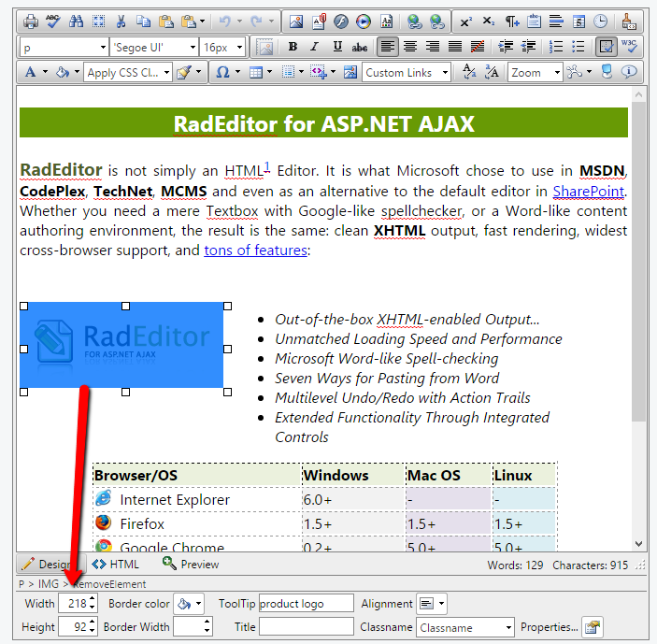Toggle Underline formatting
This screenshot has width=657, height=644.
click(337, 48)
